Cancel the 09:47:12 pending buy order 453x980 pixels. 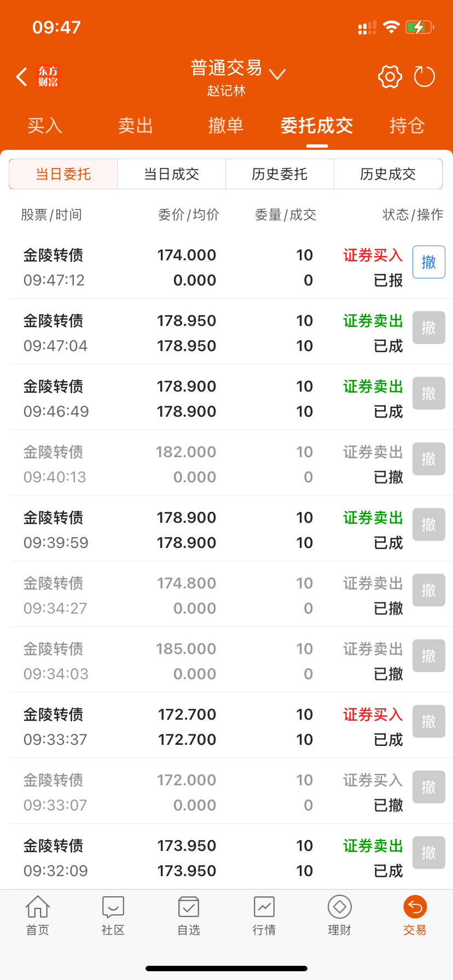tap(428, 262)
